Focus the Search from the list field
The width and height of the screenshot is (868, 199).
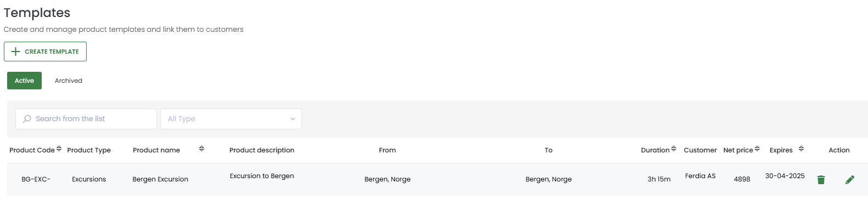point(86,119)
